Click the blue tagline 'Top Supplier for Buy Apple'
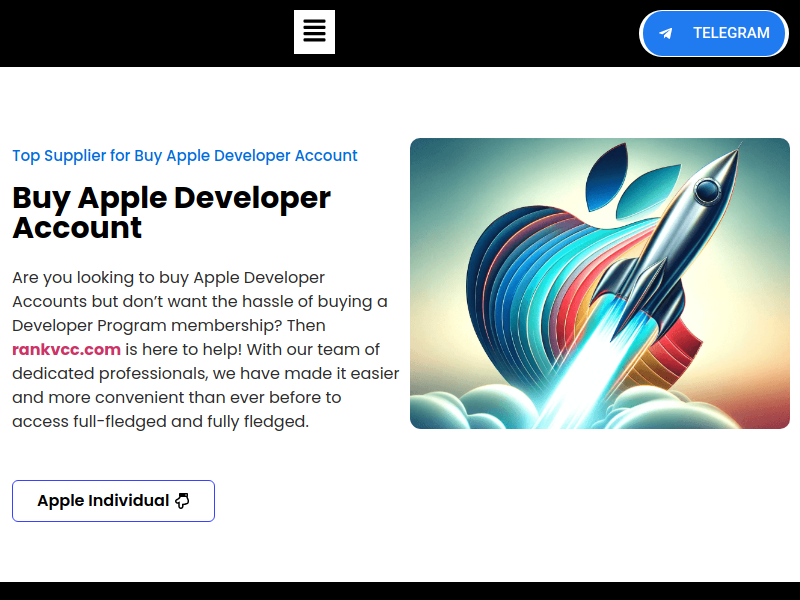 pyautogui.click(x=184, y=156)
